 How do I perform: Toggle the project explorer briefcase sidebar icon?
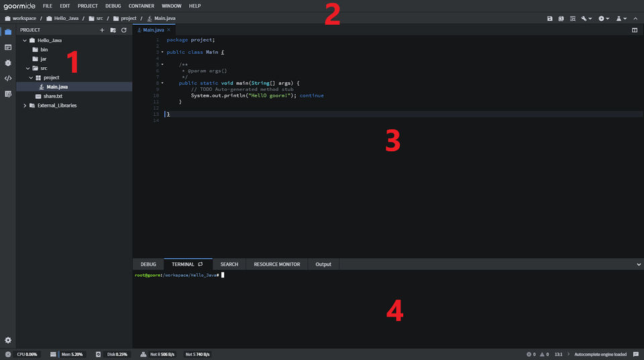pyautogui.click(x=8, y=32)
